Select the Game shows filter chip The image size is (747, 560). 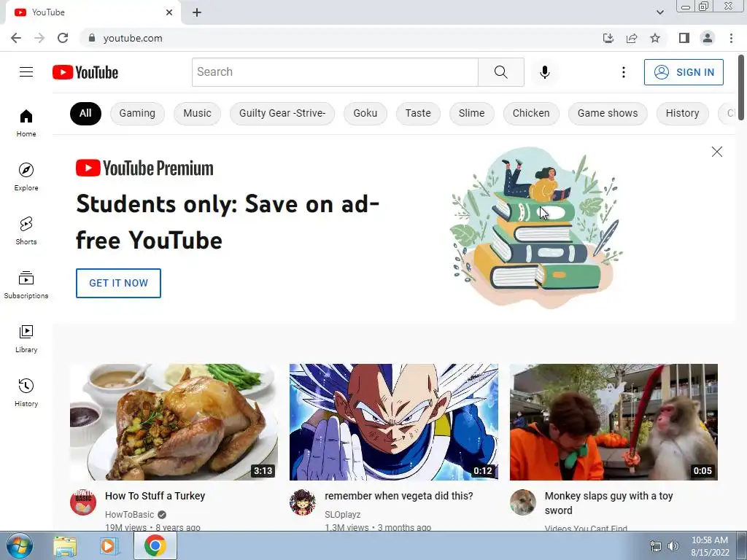tap(608, 113)
